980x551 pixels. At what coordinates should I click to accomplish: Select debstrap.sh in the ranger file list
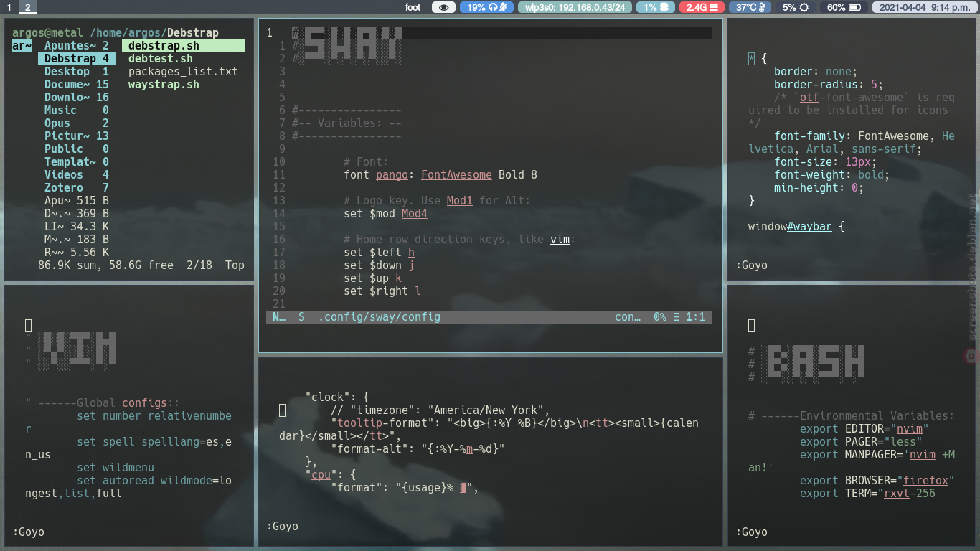click(183, 46)
